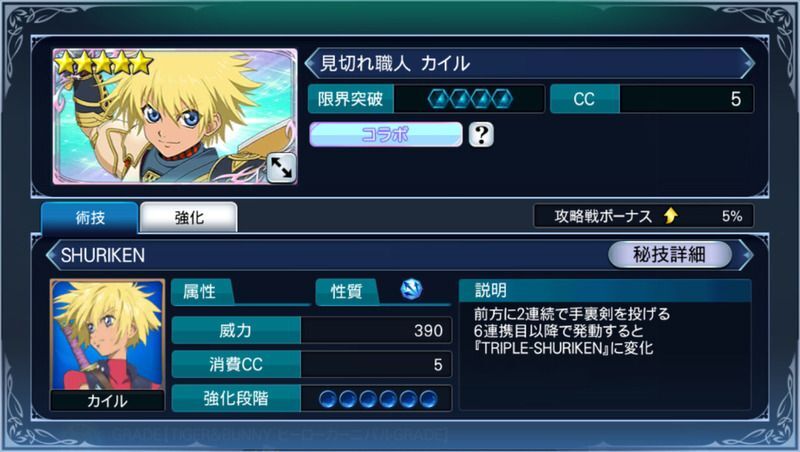Click the right arrow of the SHURIKEN header
The image size is (800, 452).
tap(747, 254)
